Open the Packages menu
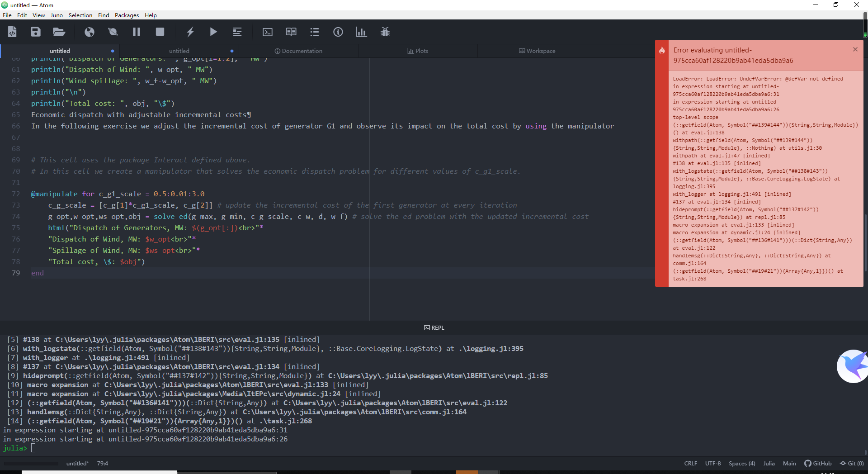 127,15
